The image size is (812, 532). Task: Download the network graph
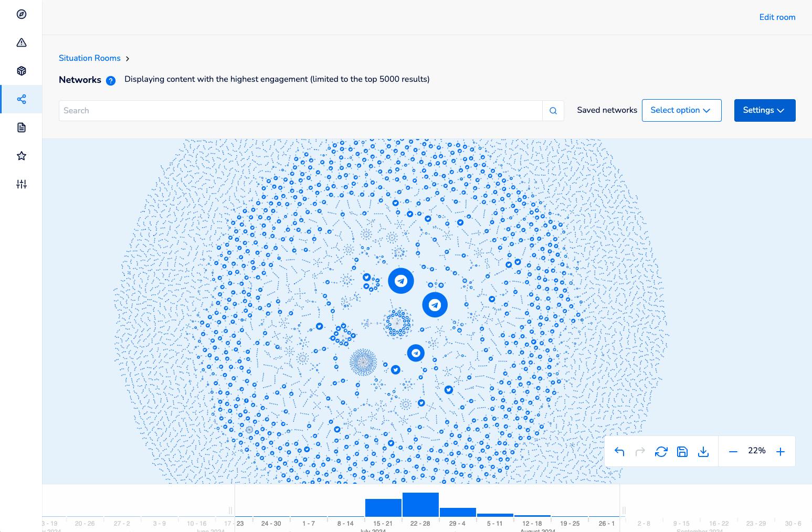coord(703,451)
